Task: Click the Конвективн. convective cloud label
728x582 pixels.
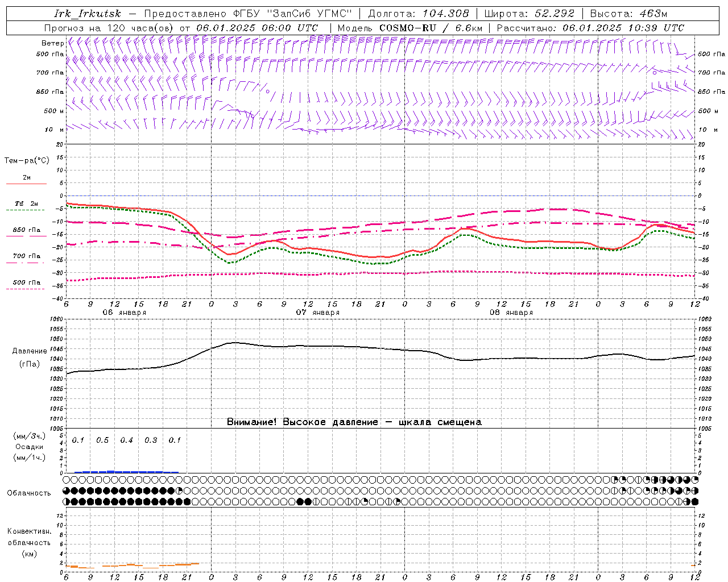Action: 30,531
